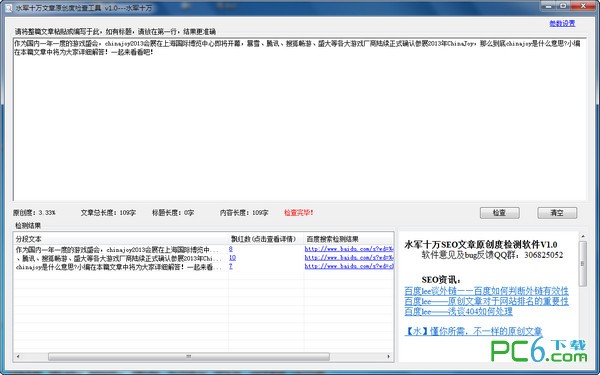This screenshot has width=600, height=375.
Task: Open highlighted-count link 7 in third row
Action: point(230,266)
